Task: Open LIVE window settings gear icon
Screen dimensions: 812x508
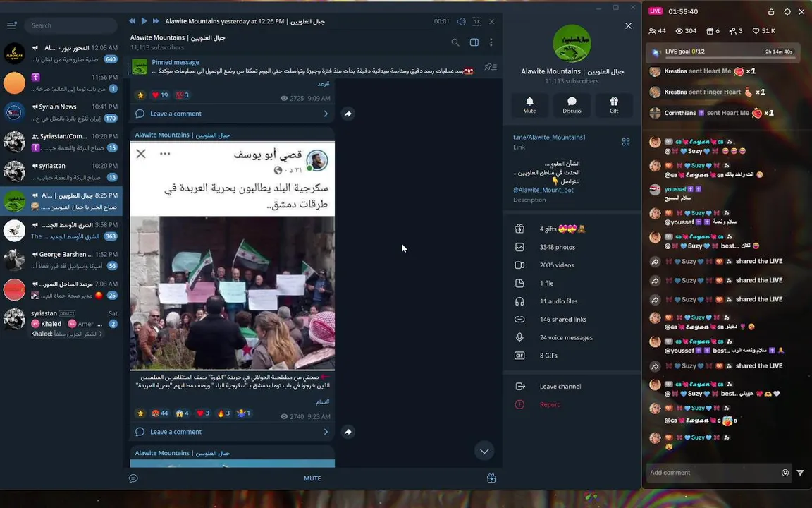Action: coord(787,11)
